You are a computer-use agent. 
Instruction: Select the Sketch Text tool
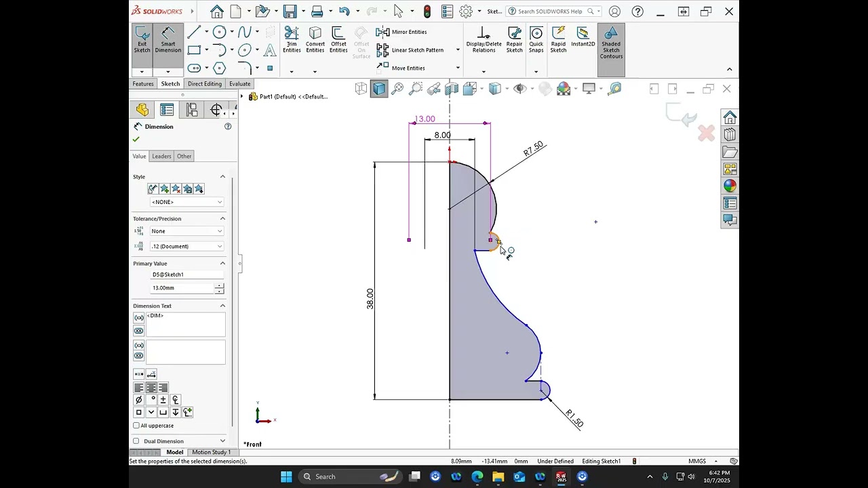tap(270, 49)
